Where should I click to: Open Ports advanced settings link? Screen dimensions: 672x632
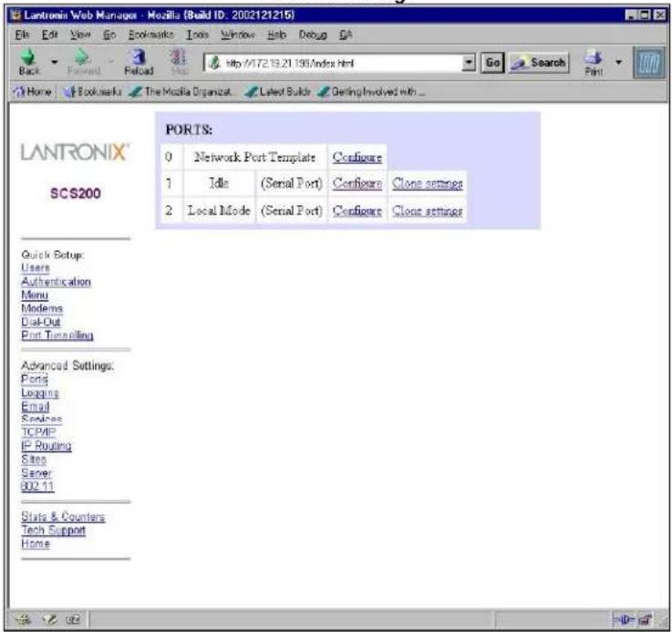(35, 379)
